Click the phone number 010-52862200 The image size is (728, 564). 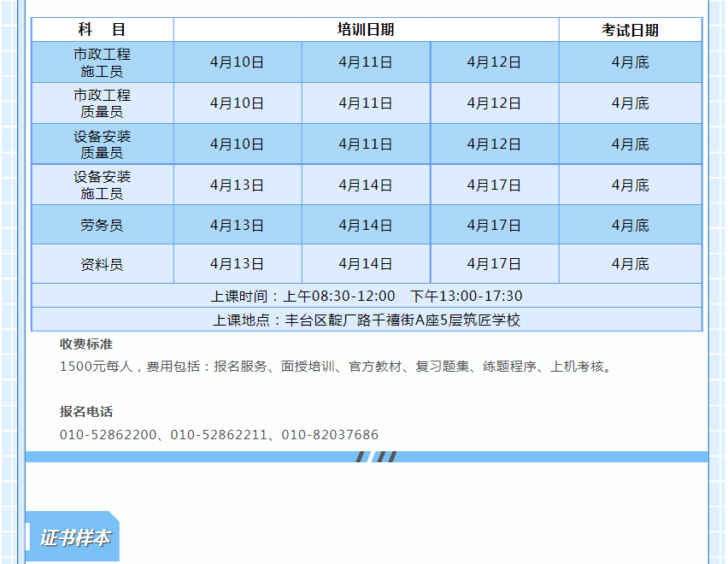click(x=109, y=435)
